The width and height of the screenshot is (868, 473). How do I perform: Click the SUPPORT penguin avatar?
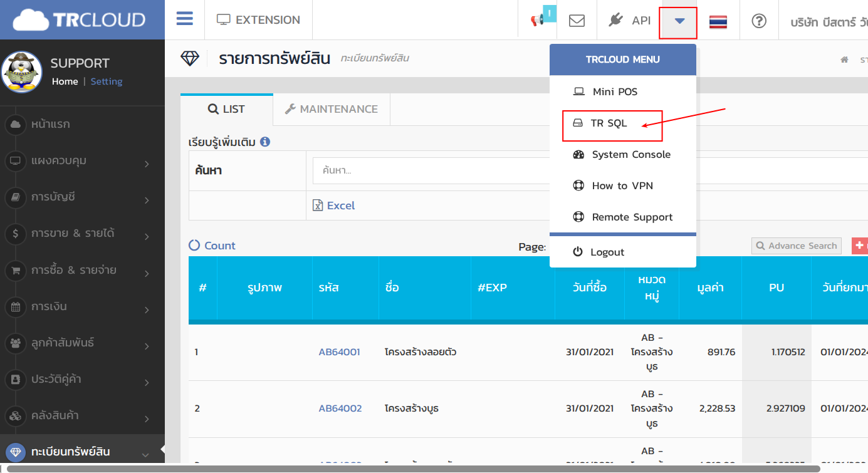(22, 72)
